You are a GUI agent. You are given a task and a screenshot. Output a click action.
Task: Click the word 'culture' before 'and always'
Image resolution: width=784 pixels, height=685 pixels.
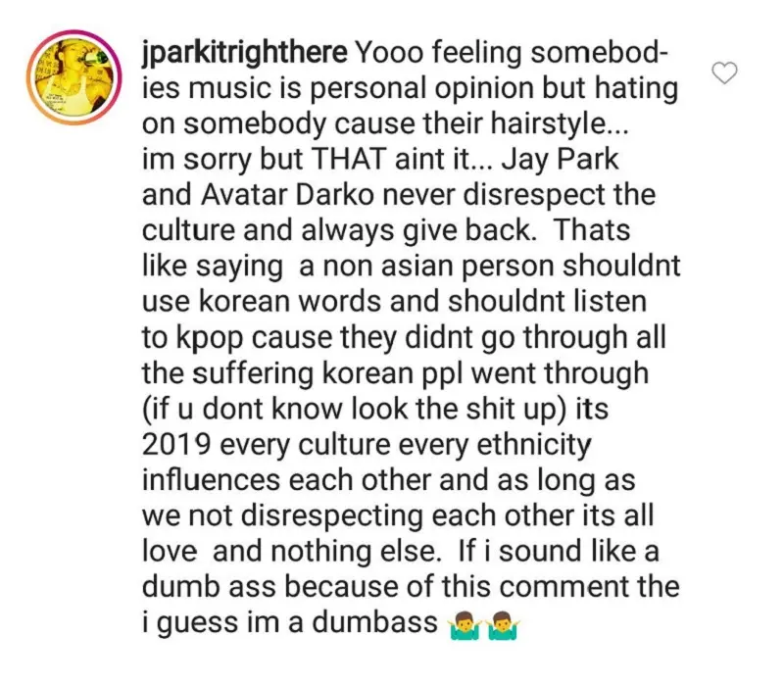[188, 231]
